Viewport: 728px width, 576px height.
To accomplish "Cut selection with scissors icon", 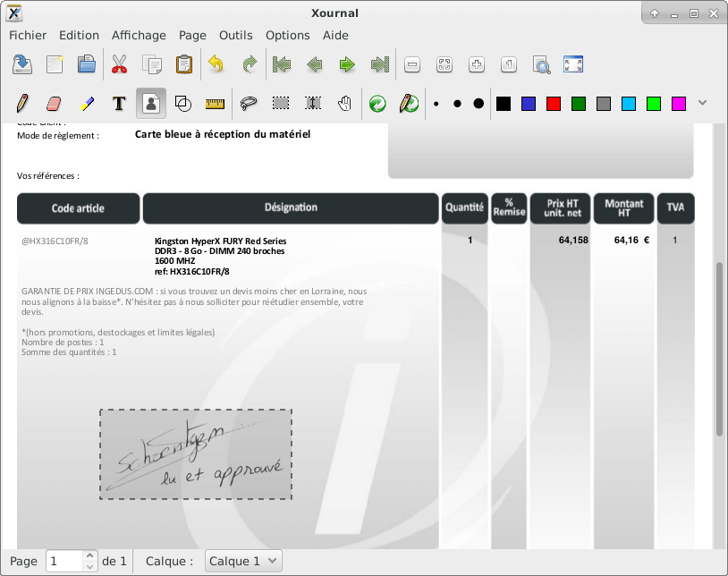I will (119, 64).
